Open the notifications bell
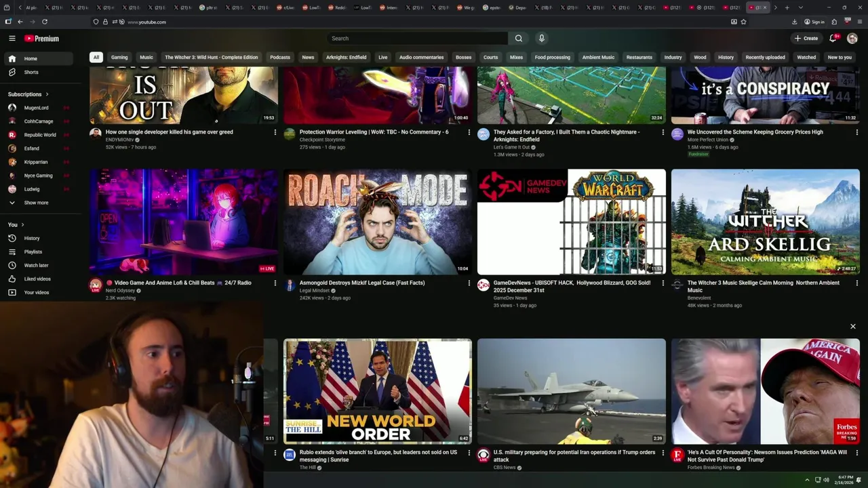The width and height of the screenshot is (868, 488). pyautogui.click(x=833, y=39)
